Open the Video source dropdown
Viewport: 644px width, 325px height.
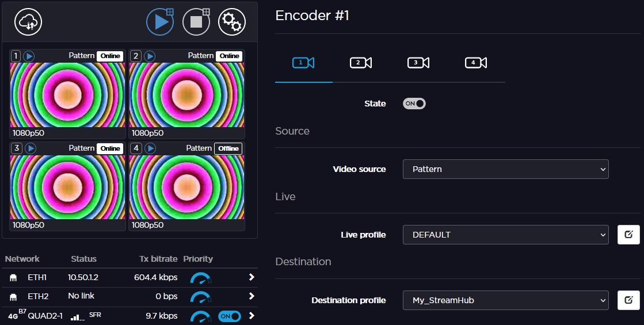(505, 169)
